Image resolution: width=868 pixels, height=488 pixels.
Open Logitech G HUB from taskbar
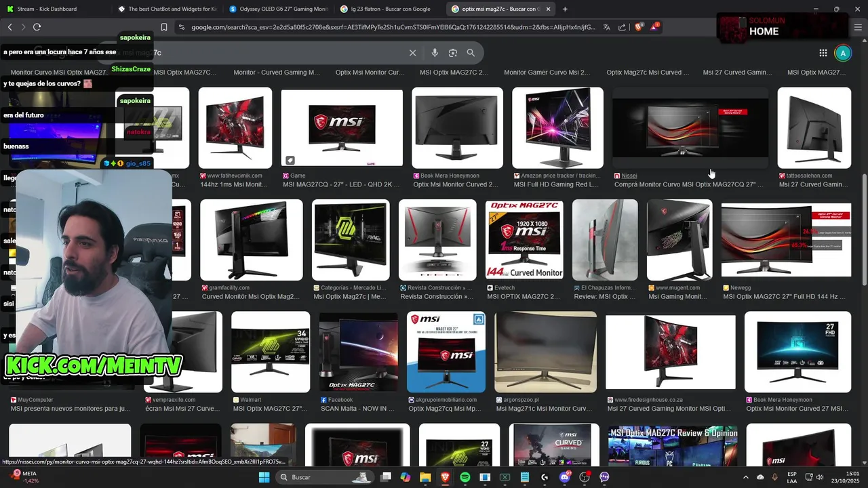(x=545, y=477)
